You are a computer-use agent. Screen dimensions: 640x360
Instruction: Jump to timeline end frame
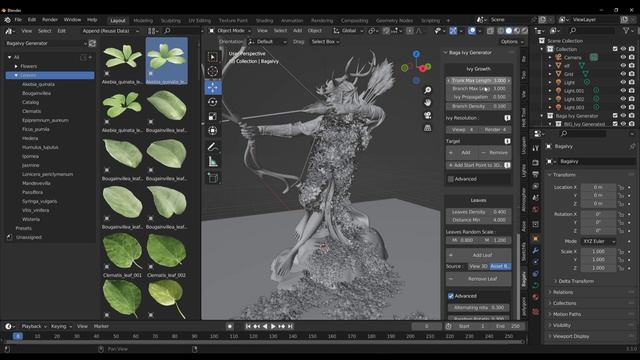pos(290,326)
